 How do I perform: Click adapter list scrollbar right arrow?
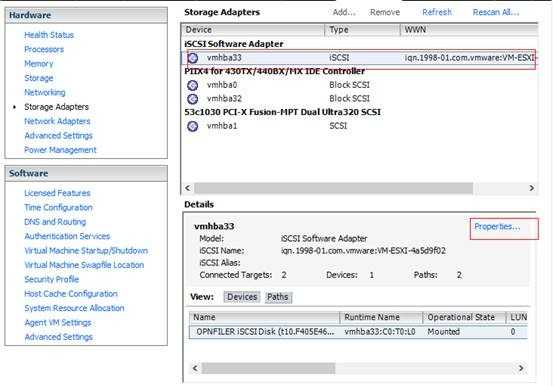point(531,188)
